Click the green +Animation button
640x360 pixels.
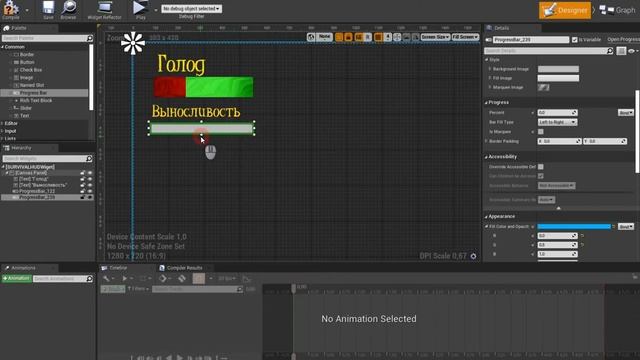click(16, 278)
